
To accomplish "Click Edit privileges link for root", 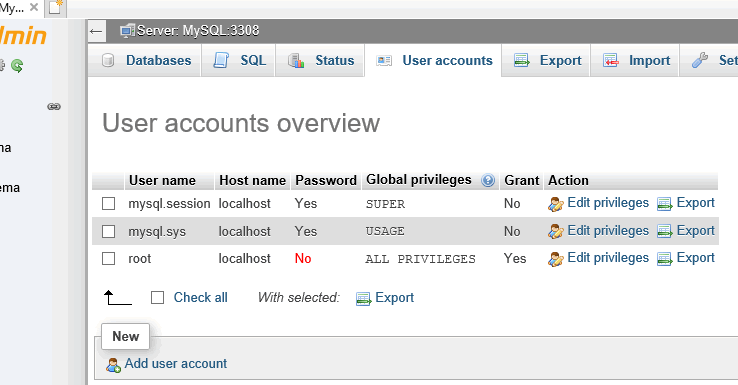I will 608,258.
